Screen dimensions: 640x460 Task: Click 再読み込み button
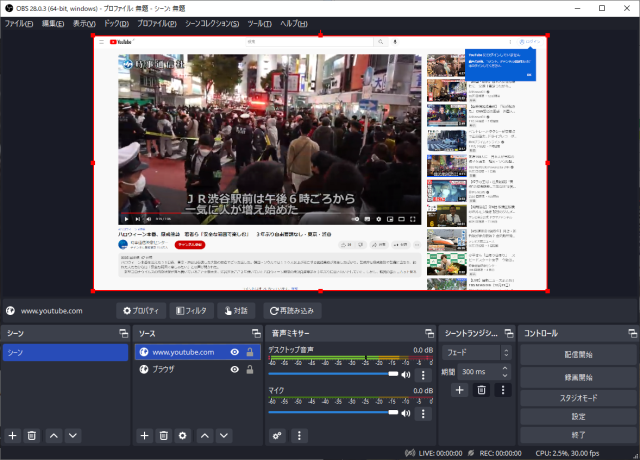click(x=292, y=311)
